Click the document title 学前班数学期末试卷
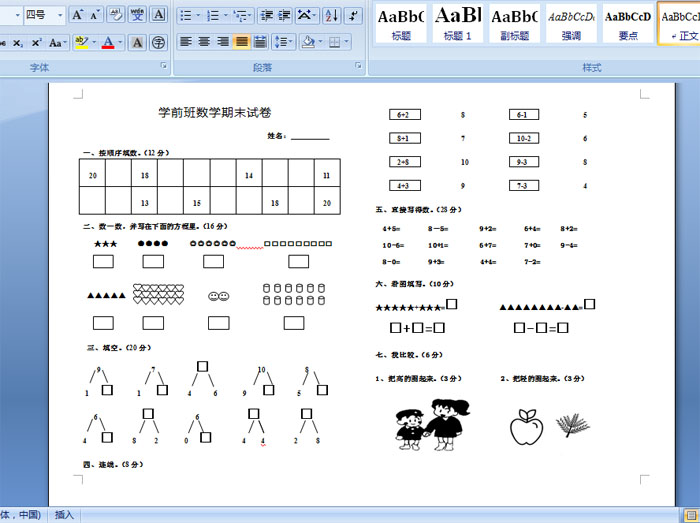 pyautogui.click(x=215, y=112)
